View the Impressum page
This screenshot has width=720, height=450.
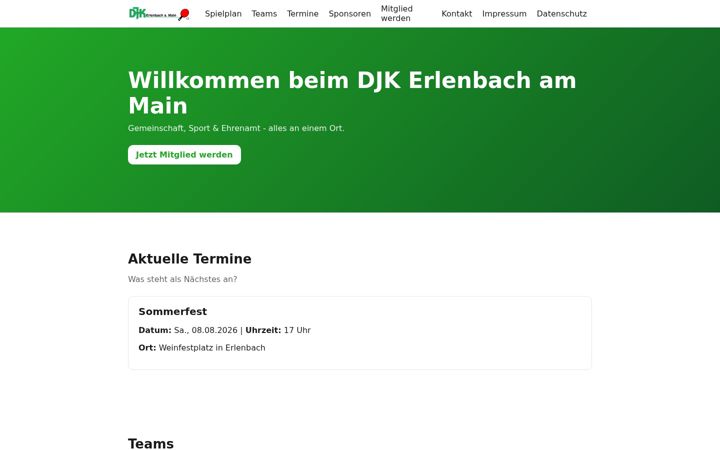click(x=504, y=14)
